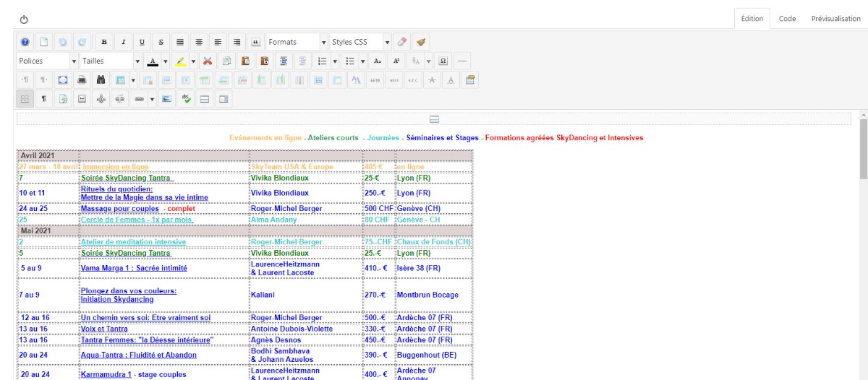Print the document
Screen dimensions: 868x380
[82, 79]
